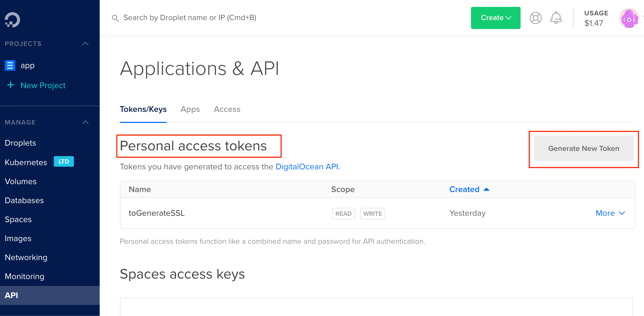Open Images in the sidebar
This screenshot has width=644, height=316.
(18, 238)
